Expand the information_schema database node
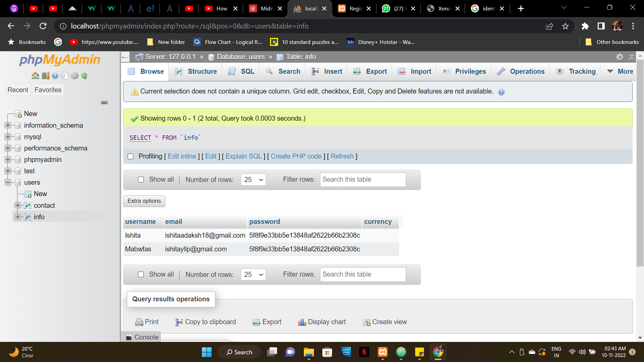 (8, 125)
